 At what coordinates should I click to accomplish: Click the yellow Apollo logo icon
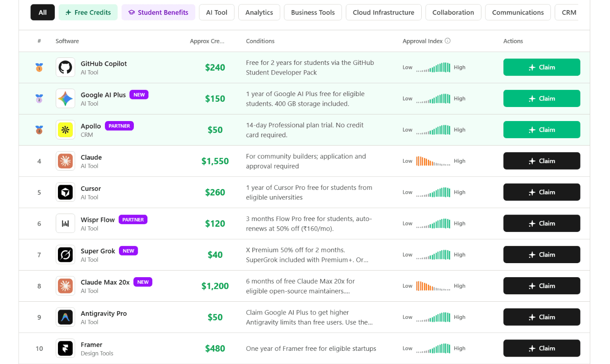(x=65, y=130)
